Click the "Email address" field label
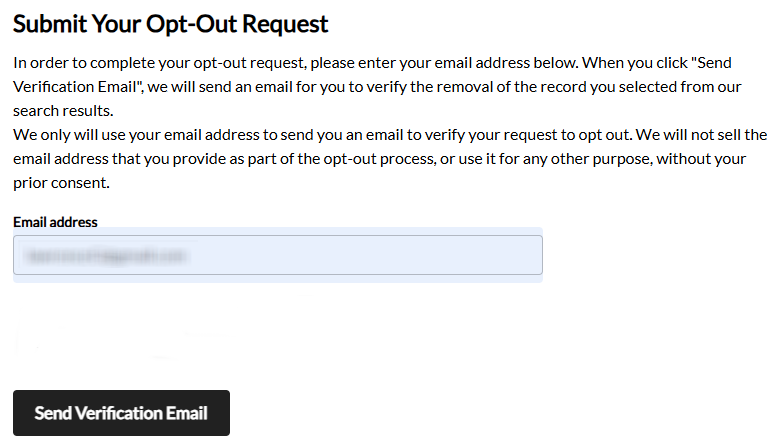The image size is (772, 440). (55, 222)
